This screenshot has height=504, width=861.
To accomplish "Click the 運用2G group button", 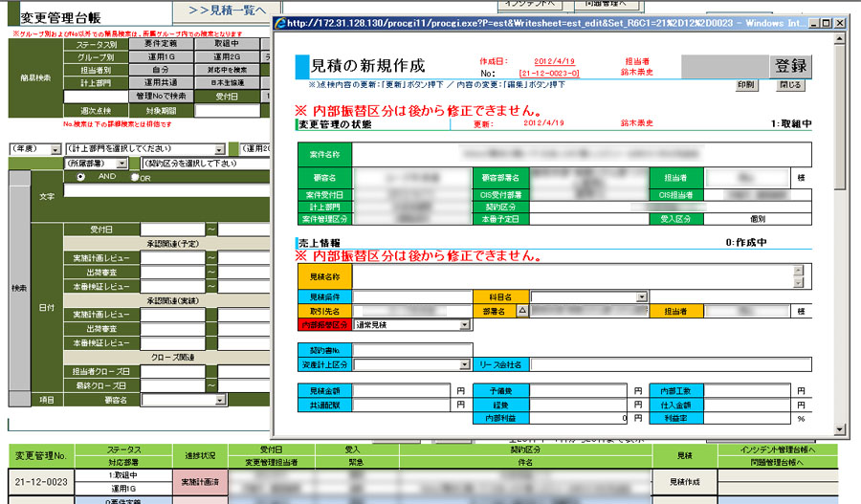I will point(227,56).
